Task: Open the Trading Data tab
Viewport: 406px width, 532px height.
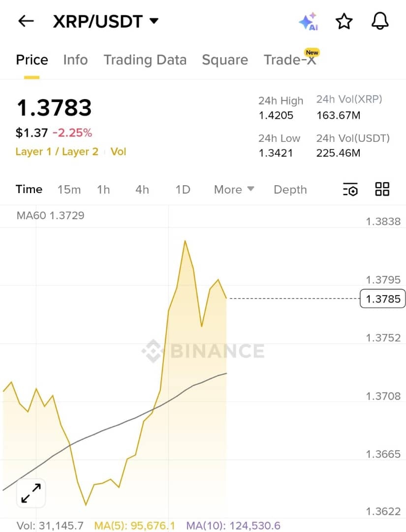Action: pyautogui.click(x=145, y=60)
